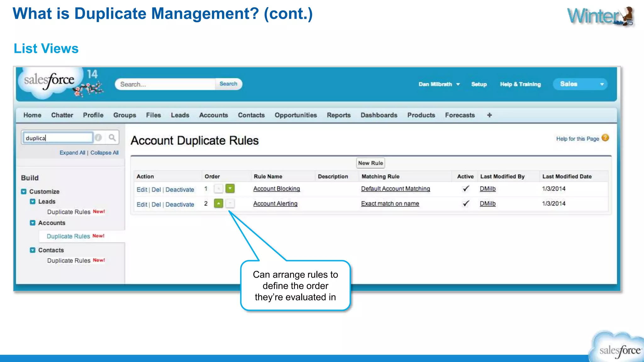Image resolution: width=644 pixels, height=362 pixels.
Task: Open the Home tab
Action: (x=32, y=115)
